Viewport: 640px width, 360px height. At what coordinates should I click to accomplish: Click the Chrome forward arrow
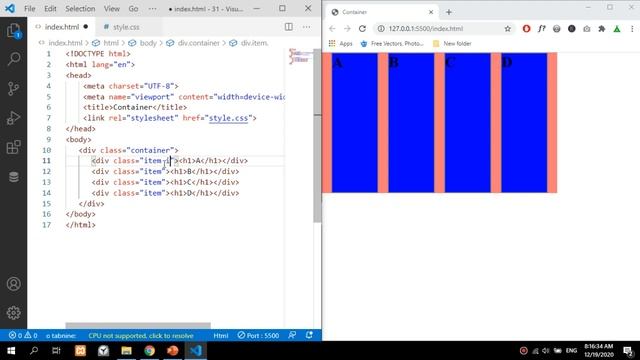pos(347,29)
